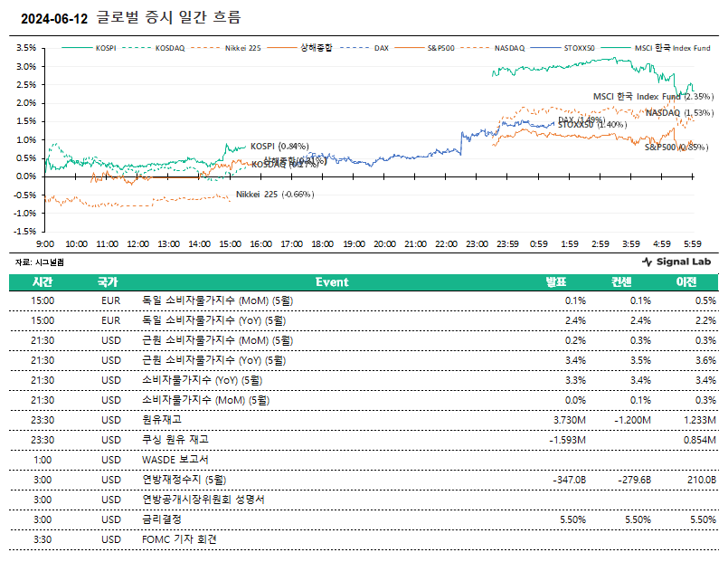Click the 9:00 x-axis time label
728x562 pixels.
click(x=45, y=244)
